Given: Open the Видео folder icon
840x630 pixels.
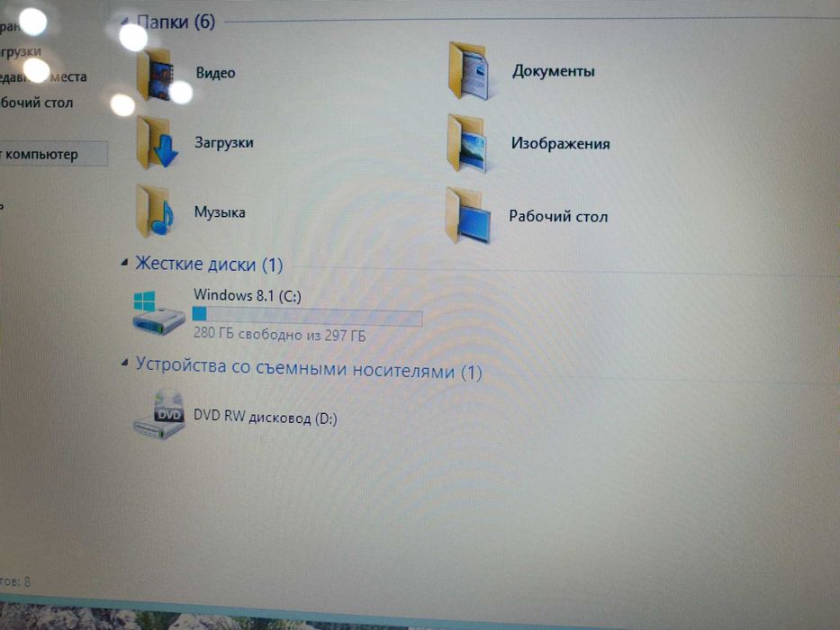Looking at the screenshot, I should pyautogui.click(x=156, y=75).
